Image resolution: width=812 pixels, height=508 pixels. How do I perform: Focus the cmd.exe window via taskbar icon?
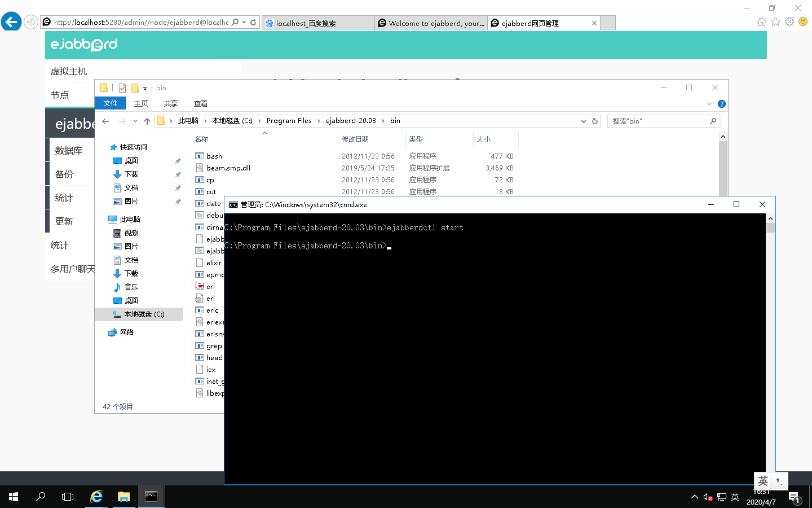click(150, 497)
